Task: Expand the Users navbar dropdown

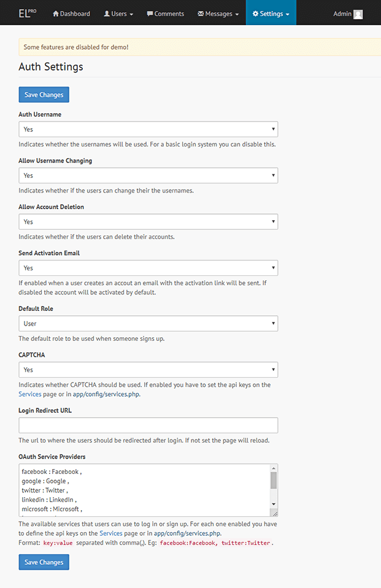Action: coord(118,13)
